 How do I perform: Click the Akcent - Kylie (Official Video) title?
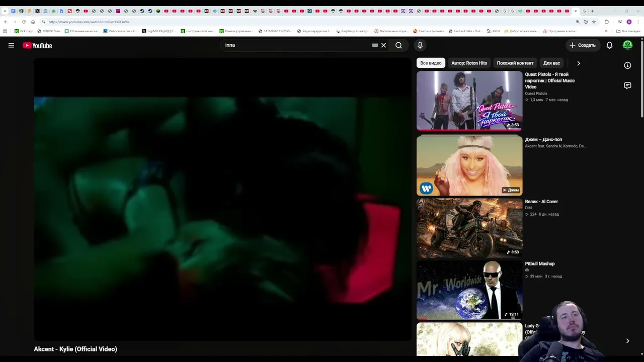(x=75, y=349)
